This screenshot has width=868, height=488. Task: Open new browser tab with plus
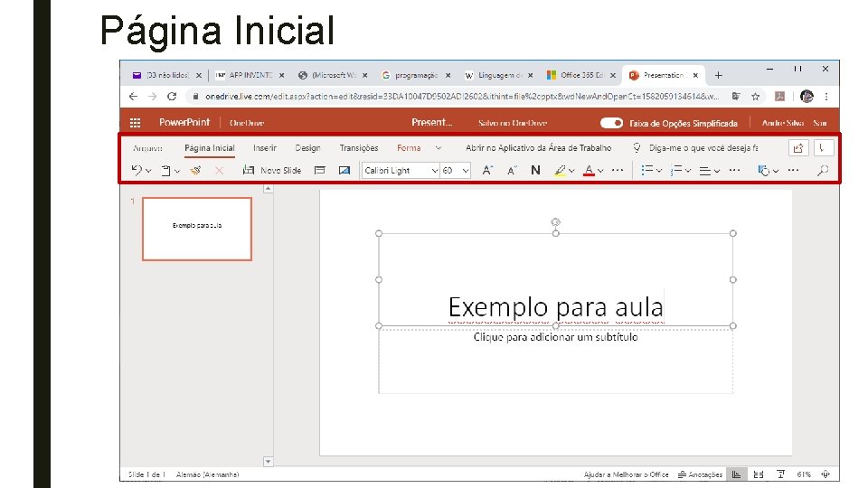point(719,75)
